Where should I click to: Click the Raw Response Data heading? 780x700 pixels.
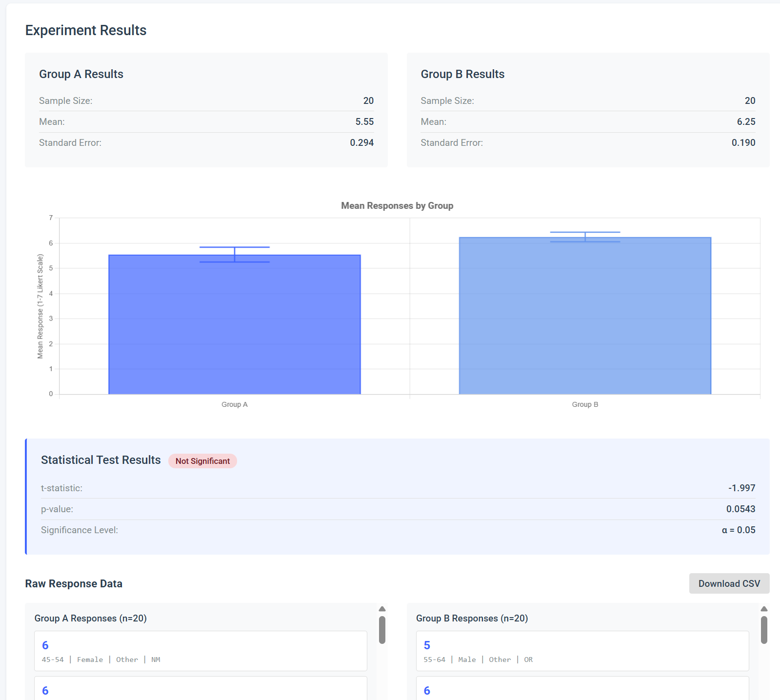coord(74,583)
